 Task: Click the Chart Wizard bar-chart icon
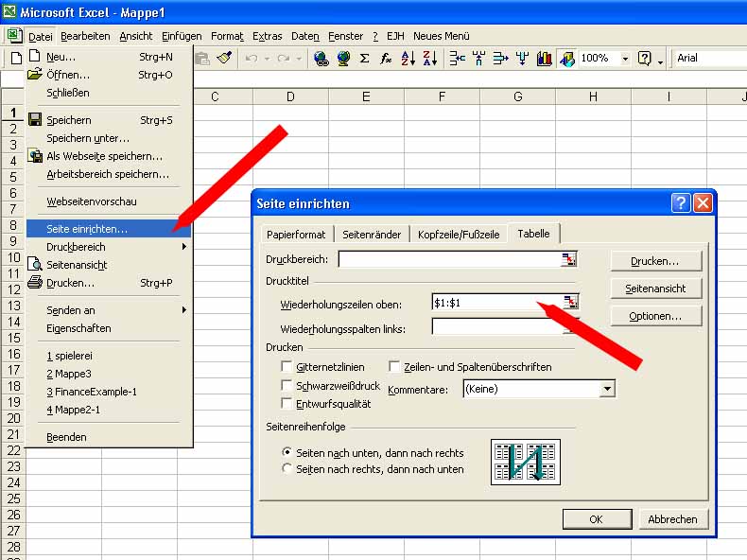pyautogui.click(x=544, y=59)
